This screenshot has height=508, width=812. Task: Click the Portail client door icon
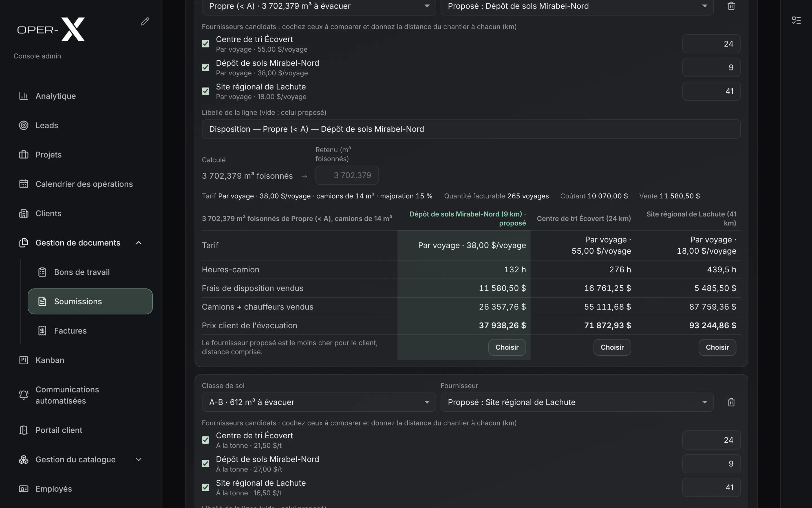pyautogui.click(x=23, y=430)
